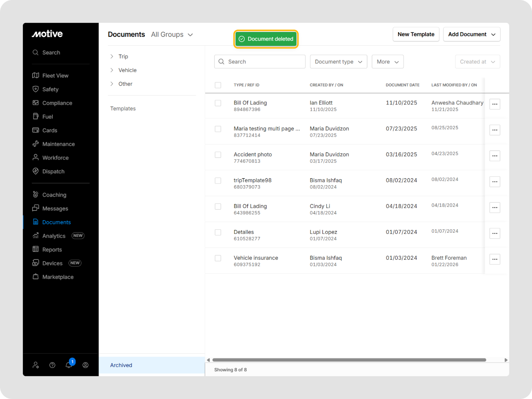532x399 pixels.
Task: Open the actions menu for Accident photo
Action: pyautogui.click(x=494, y=156)
